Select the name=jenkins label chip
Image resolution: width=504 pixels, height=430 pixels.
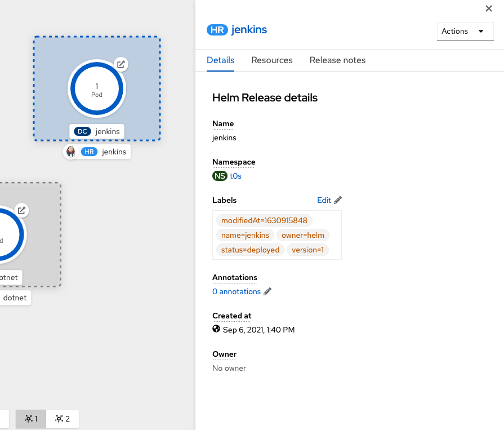[x=245, y=235]
